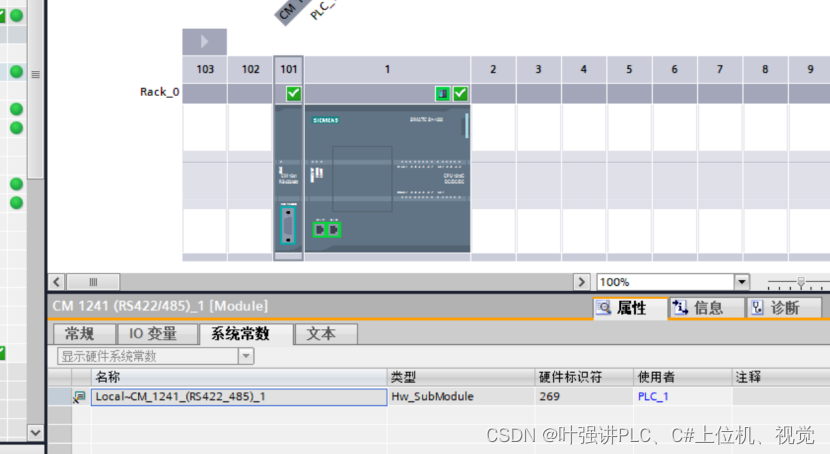Sort by 名称 column header
Screen dimensions: 830x454
pyautogui.click(x=240, y=377)
